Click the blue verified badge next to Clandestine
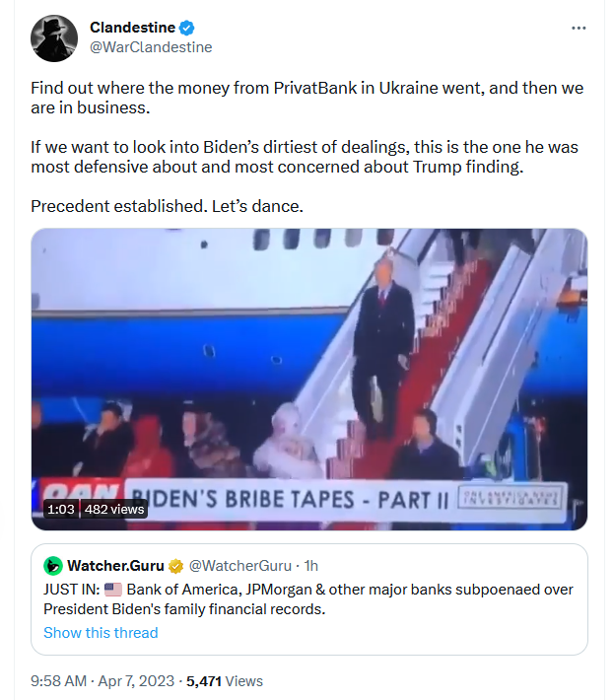614x700 pixels. click(x=186, y=28)
